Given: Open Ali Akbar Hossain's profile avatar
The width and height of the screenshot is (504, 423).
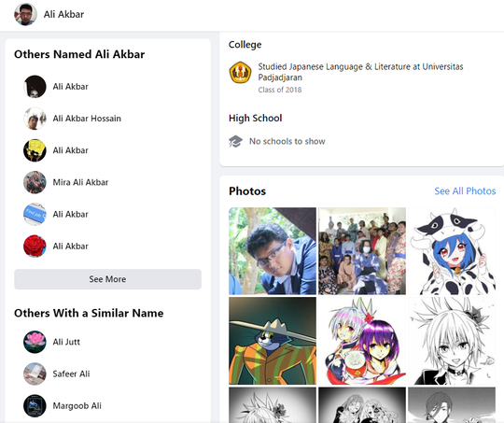Looking at the screenshot, I should coord(35,119).
